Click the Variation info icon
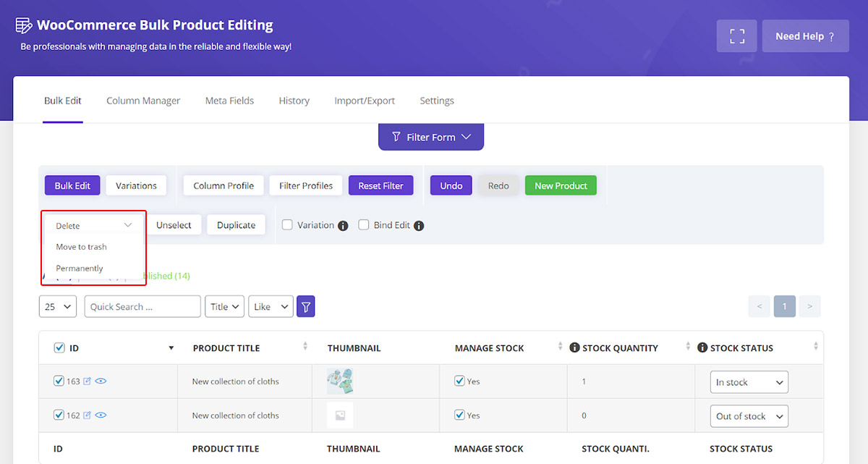 point(343,226)
